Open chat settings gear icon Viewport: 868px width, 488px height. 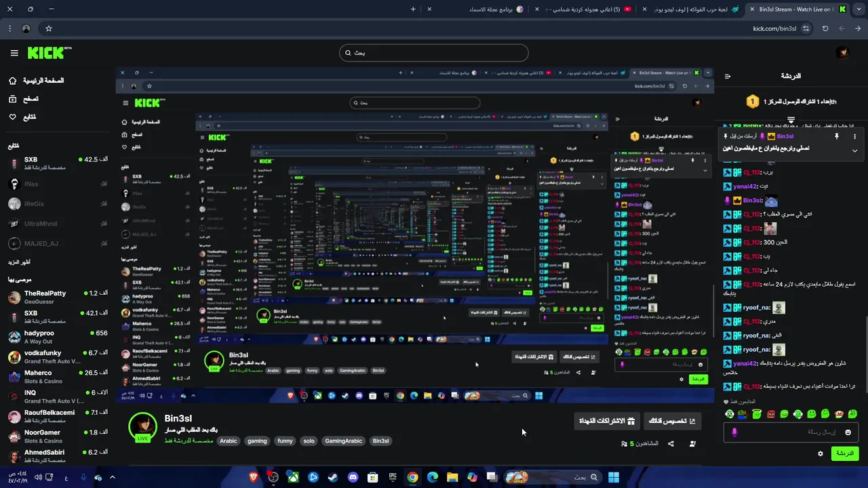click(821, 453)
